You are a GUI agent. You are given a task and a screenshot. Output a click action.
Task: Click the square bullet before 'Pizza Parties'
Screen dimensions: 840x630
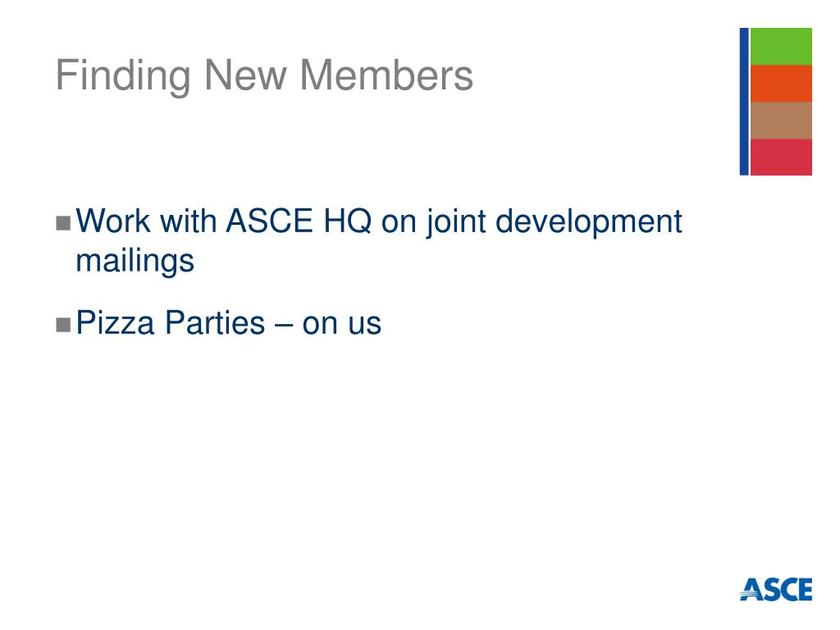click(63, 325)
